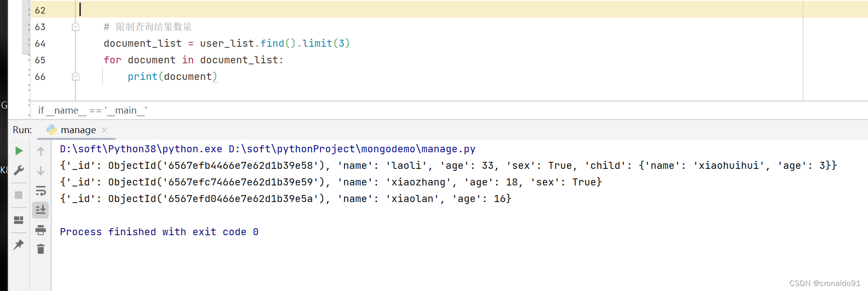
Task: Switch to the manage run tab
Action: click(x=78, y=130)
